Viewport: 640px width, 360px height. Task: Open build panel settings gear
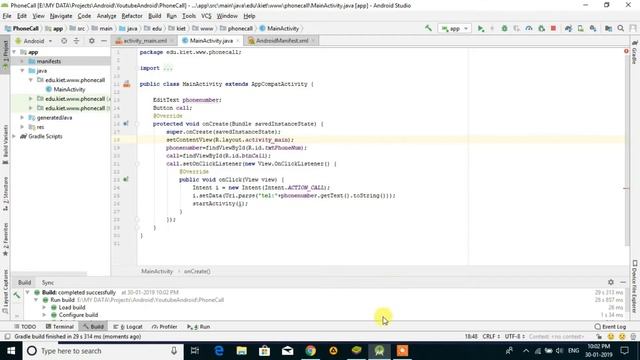click(x=611, y=282)
